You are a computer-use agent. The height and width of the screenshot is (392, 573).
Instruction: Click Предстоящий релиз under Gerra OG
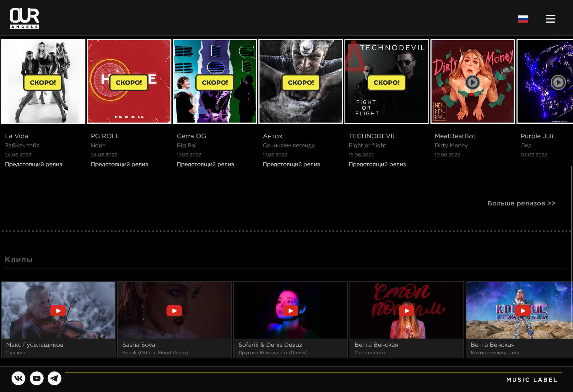click(x=205, y=164)
